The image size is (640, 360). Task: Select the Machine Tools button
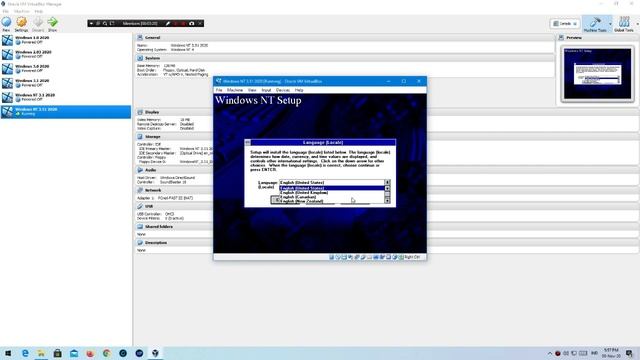[x=595, y=24]
